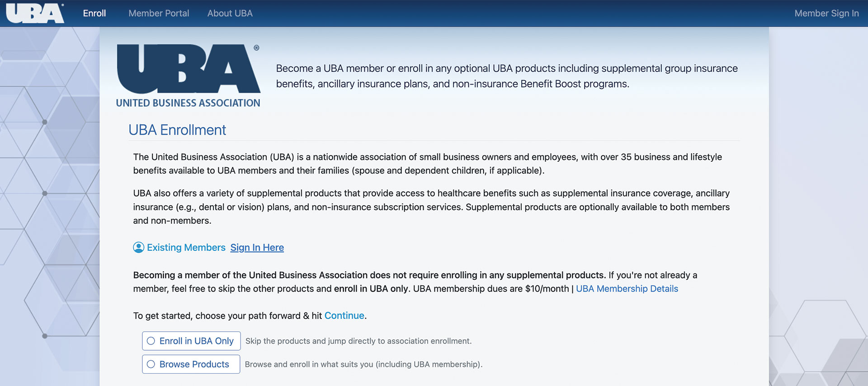Click the UBA Enrollment heading
The width and height of the screenshot is (868, 386).
click(177, 130)
